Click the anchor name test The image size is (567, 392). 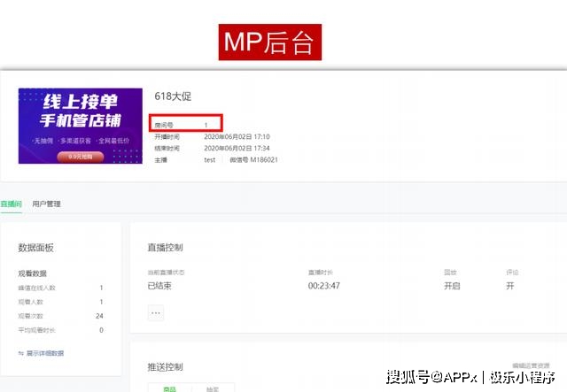pyautogui.click(x=210, y=159)
